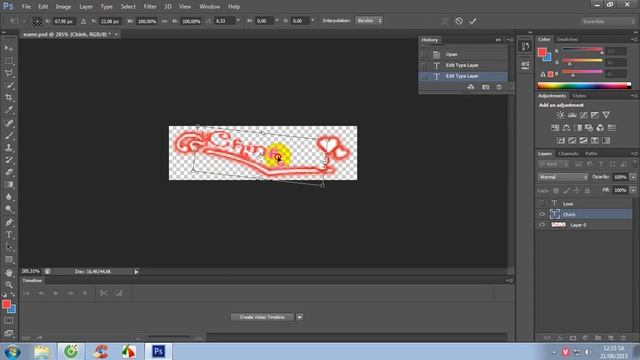Switch to the Swatches tab

coord(567,39)
